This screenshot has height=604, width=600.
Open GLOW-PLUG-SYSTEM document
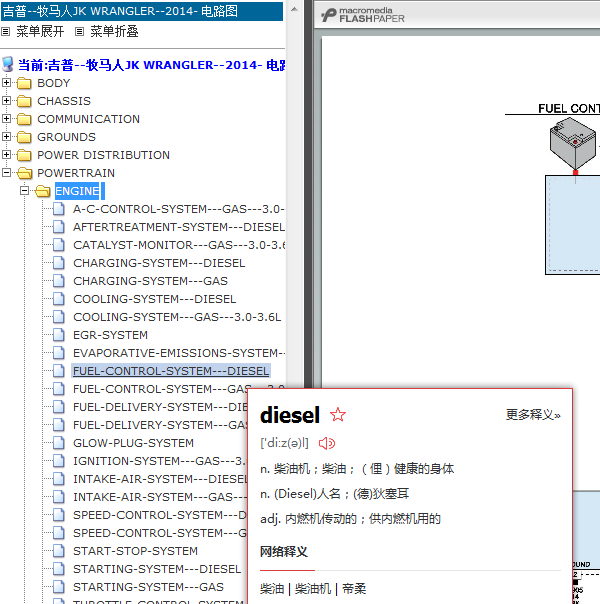(133, 443)
